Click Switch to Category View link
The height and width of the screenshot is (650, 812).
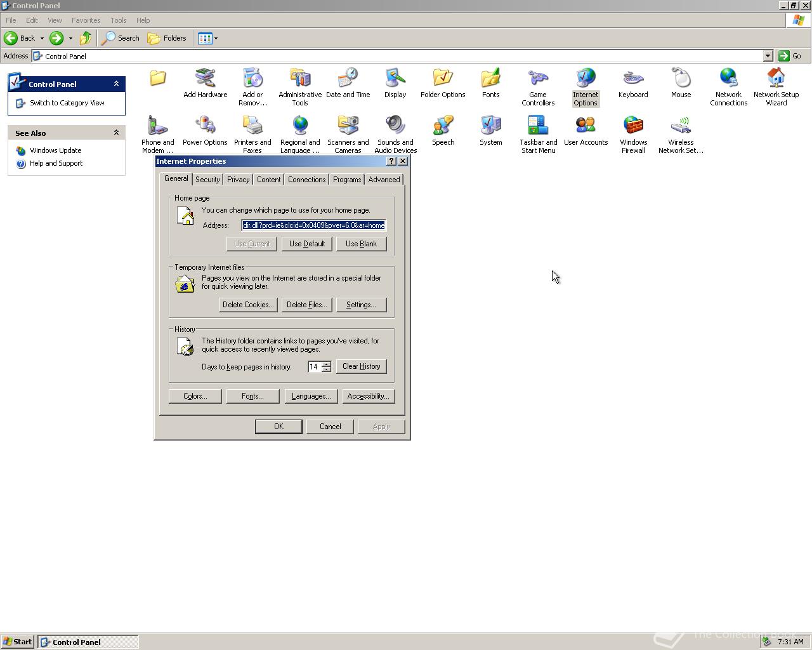[x=67, y=103]
